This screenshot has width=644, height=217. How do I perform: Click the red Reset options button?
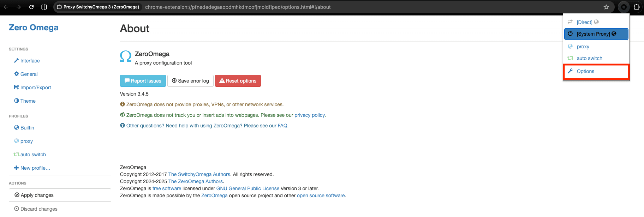pyautogui.click(x=238, y=81)
